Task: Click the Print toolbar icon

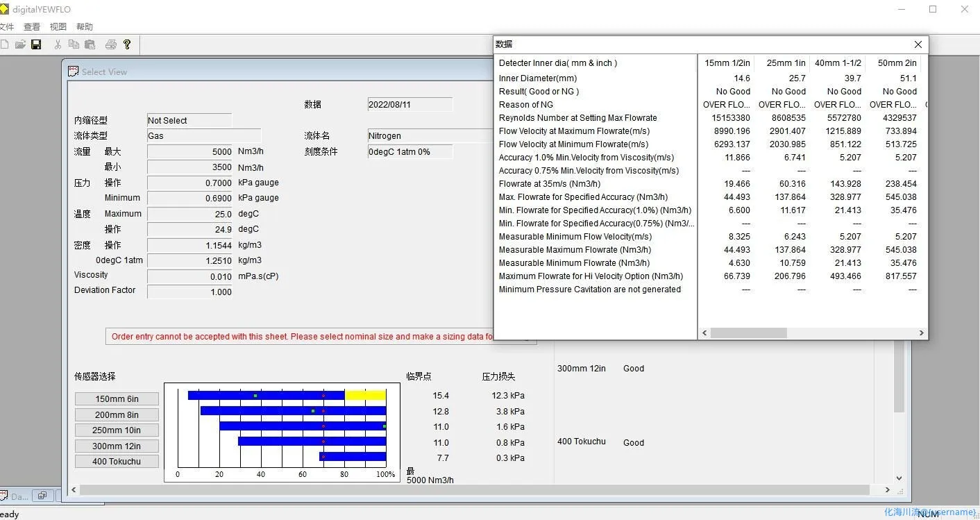Action: coord(111,44)
